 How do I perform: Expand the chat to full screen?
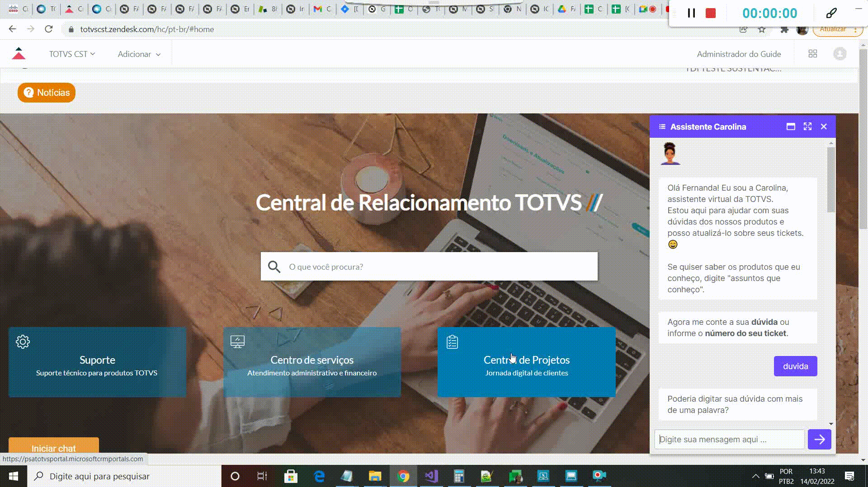click(807, 126)
